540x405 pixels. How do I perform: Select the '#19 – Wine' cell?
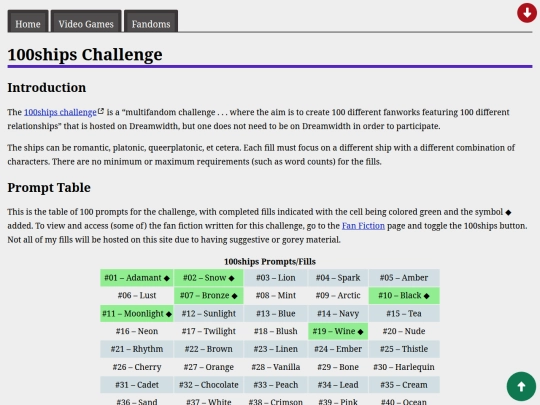(338, 331)
